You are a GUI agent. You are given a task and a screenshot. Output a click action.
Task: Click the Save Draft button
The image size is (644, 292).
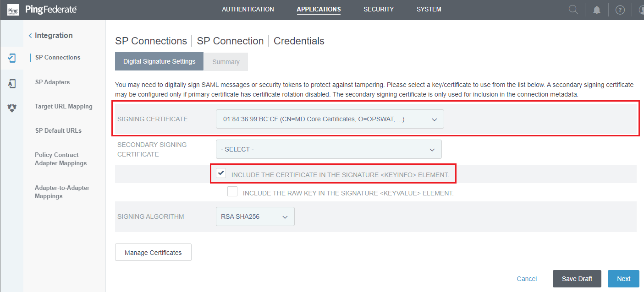pos(577,279)
